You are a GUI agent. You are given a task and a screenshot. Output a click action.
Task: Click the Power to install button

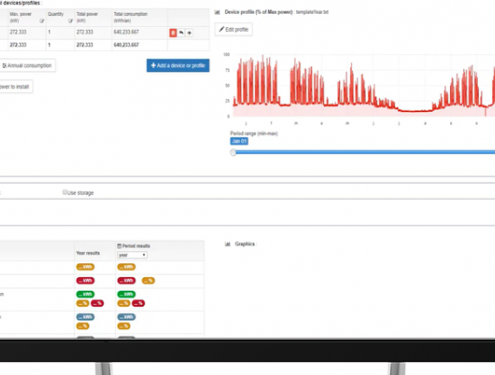tap(15, 87)
